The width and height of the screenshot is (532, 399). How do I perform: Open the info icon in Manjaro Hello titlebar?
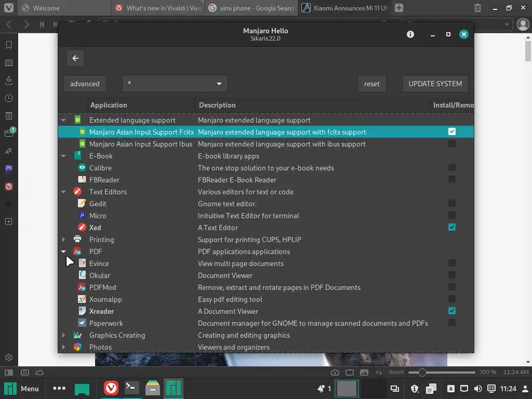pos(410,34)
